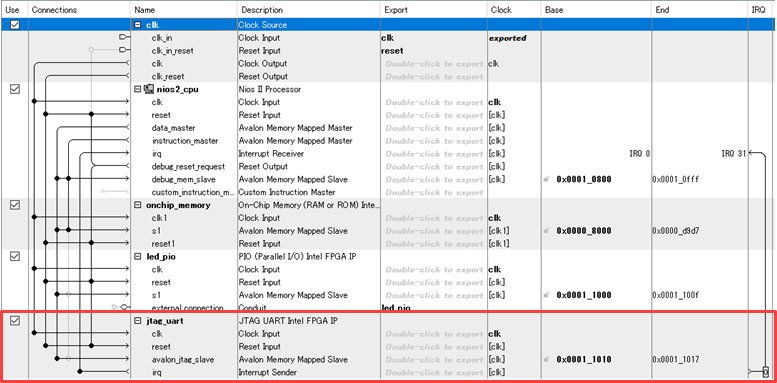Screen dimensions: 777x383
Task: Click the lock icon beside base 0x0000_8000
Action: click(547, 231)
